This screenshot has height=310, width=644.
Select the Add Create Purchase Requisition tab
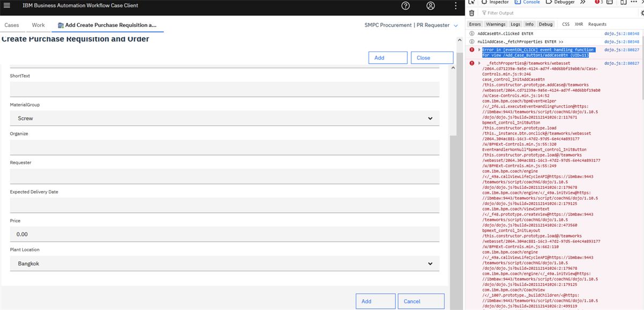click(x=107, y=25)
